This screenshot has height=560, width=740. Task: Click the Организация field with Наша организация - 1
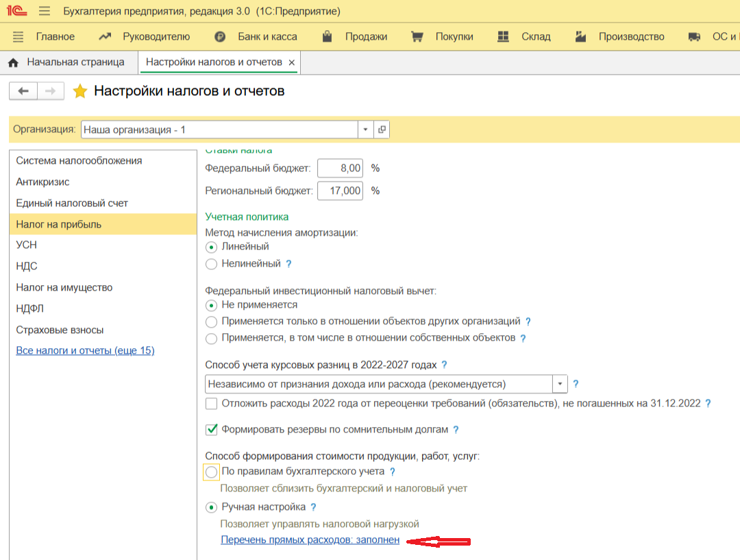[x=219, y=130]
